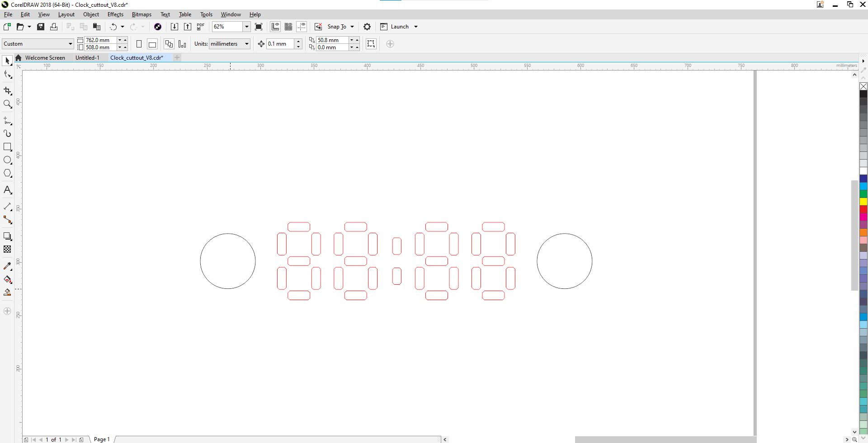The image size is (868, 443).
Task: Select the Text tool
Action: pos(7,190)
